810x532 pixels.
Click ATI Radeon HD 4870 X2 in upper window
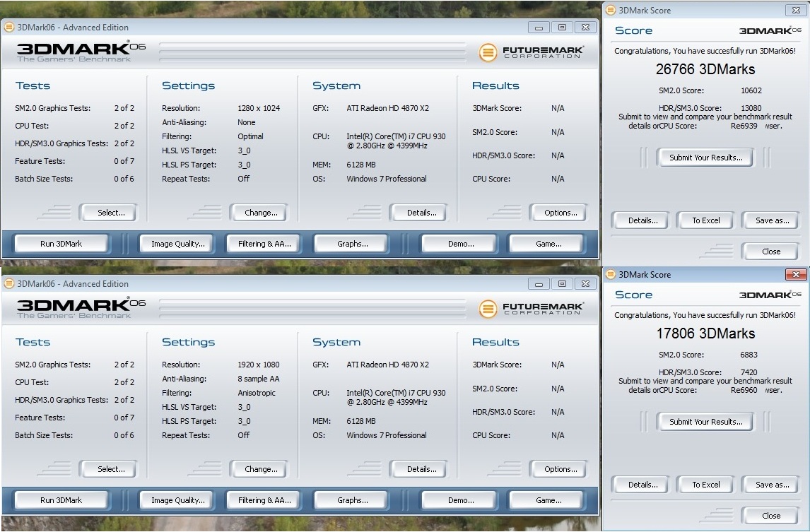point(387,108)
